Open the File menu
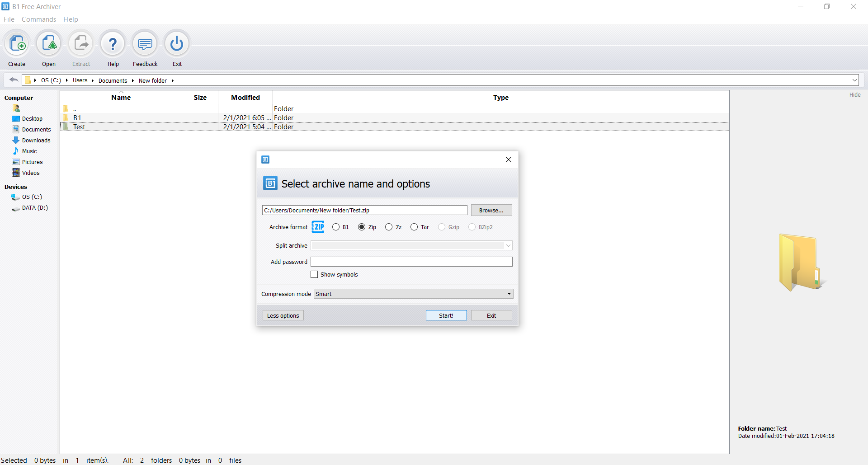Image resolution: width=868 pixels, height=465 pixels. pos(9,19)
